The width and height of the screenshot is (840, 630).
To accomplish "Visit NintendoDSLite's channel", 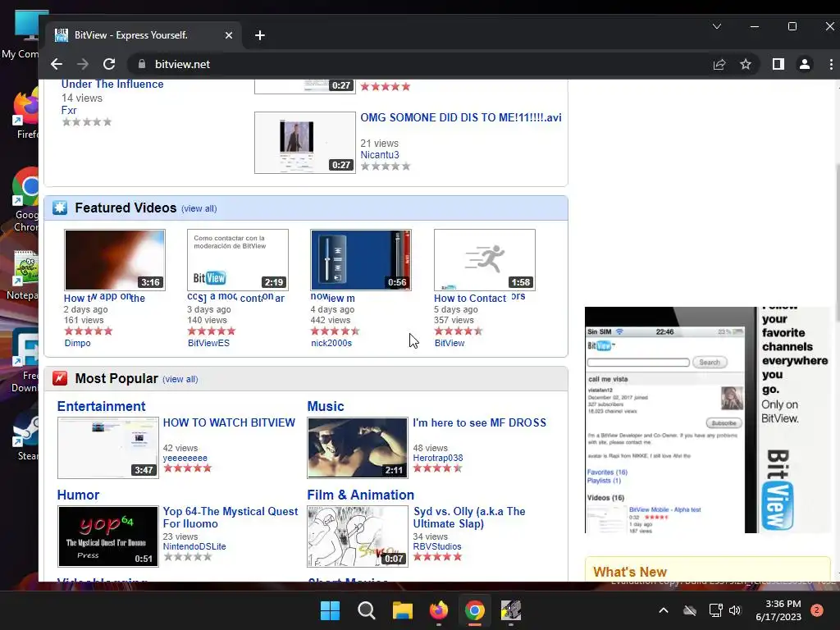I will [x=194, y=546].
